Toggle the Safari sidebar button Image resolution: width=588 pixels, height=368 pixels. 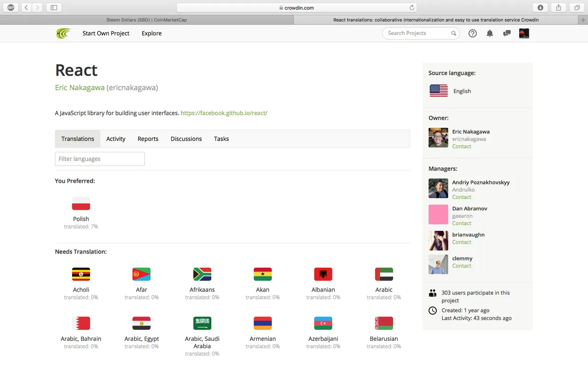(54, 7)
